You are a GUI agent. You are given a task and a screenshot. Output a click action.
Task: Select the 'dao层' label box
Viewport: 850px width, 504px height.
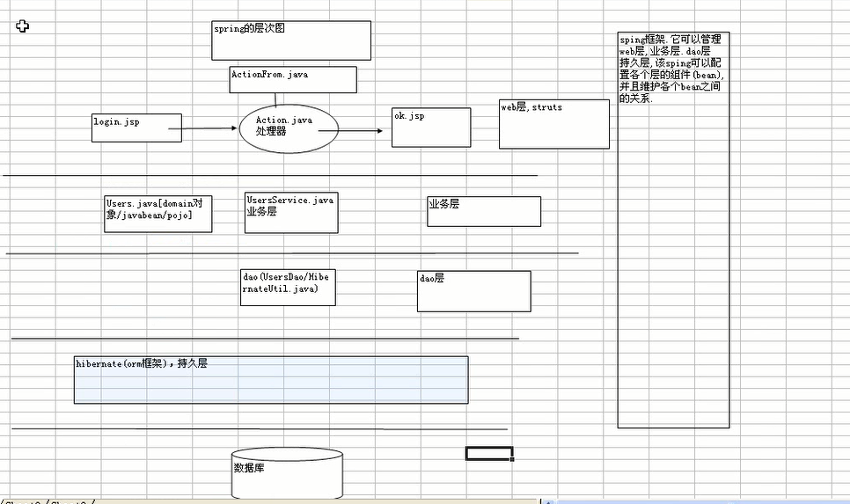point(474,291)
